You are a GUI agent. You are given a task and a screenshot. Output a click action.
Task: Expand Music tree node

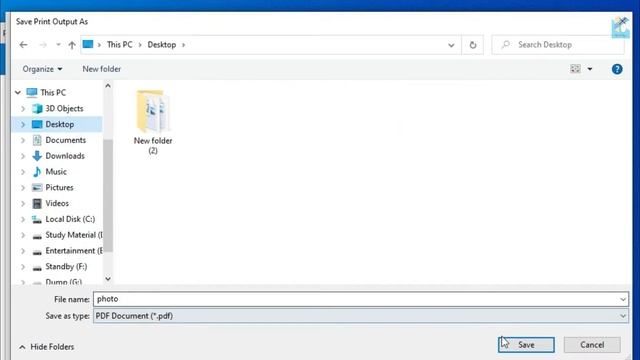click(23, 172)
